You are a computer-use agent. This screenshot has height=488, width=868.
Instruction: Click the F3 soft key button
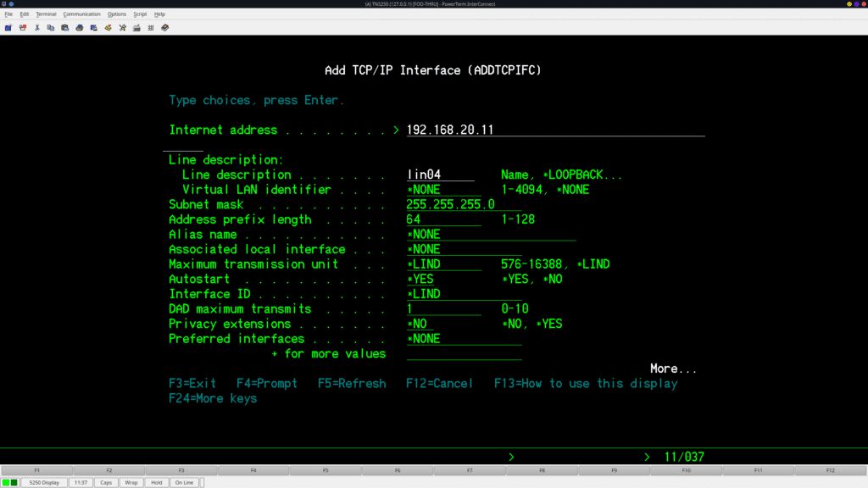pyautogui.click(x=181, y=470)
